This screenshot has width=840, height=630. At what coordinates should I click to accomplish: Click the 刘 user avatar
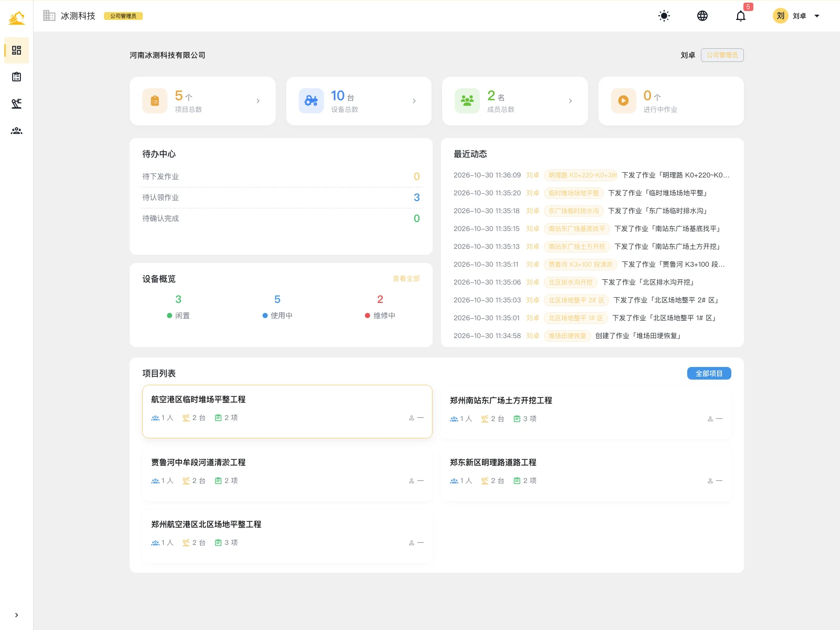pos(781,16)
